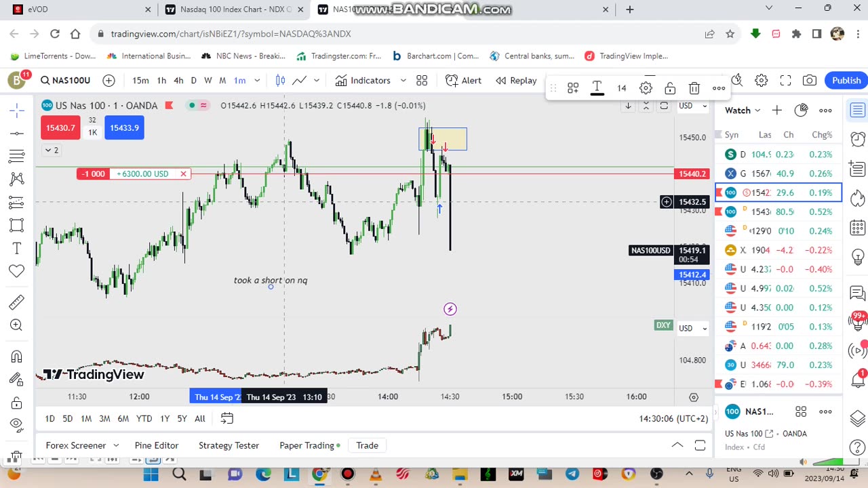Add a symbol to compare (plus circle)

coord(108,81)
